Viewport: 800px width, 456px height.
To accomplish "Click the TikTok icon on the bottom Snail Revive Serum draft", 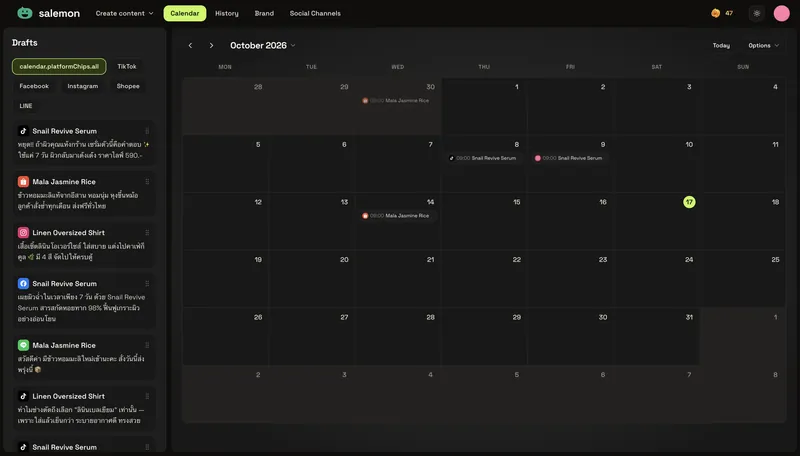I will click(23, 447).
